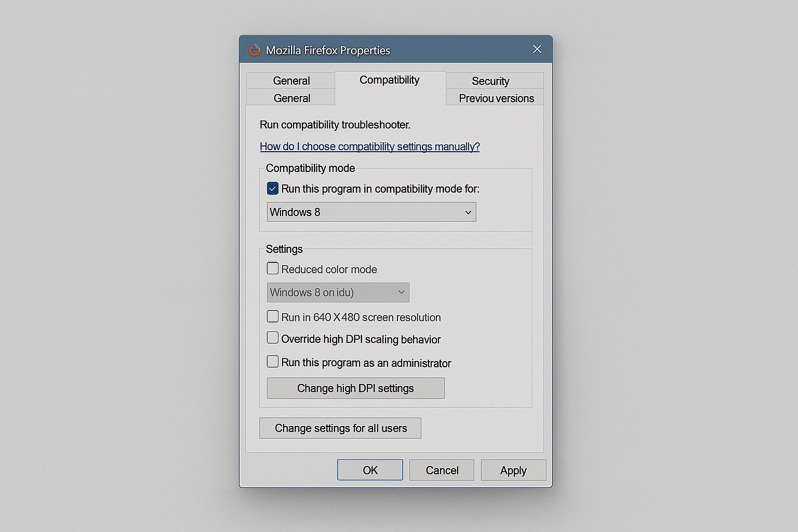Select the upper General tab
Image resolution: width=798 pixels, height=532 pixels.
(x=291, y=81)
